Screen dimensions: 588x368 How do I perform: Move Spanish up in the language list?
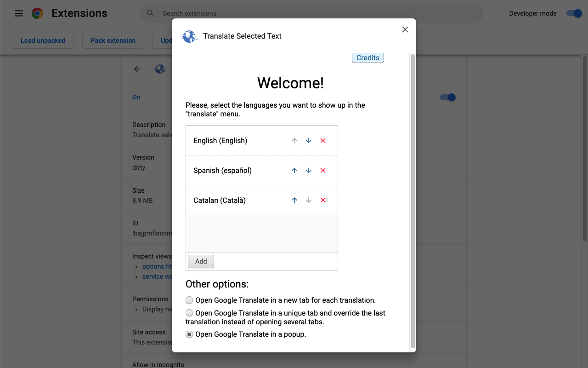[x=294, y=171]
